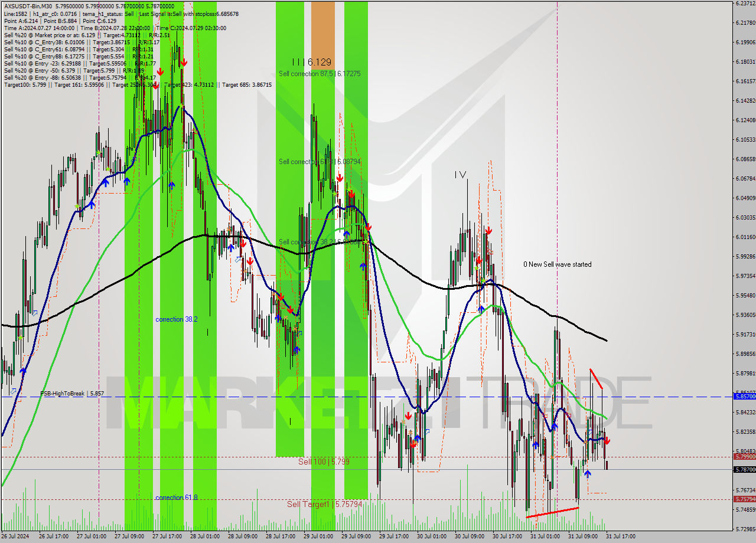The image size is (756, 543).
Task: Select the '0 New Sell wave started' annotation
Action: (x=557, y=264)
